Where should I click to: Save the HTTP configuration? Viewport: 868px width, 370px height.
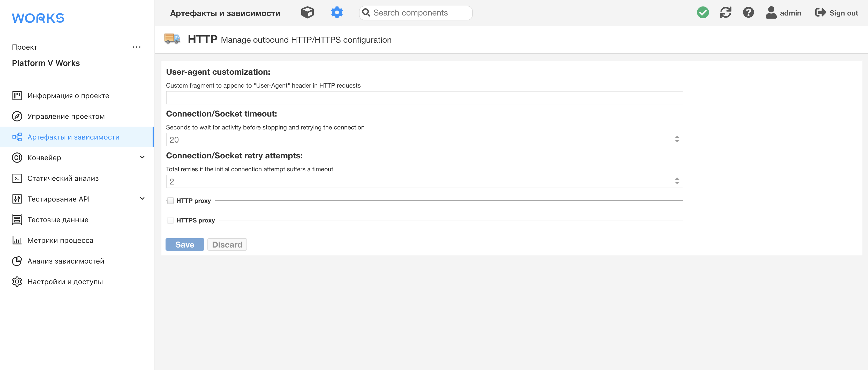tap(185, 244)
